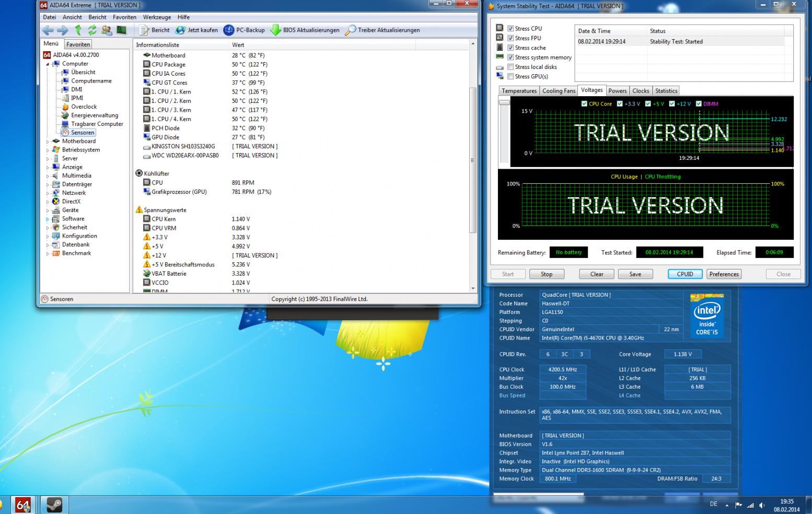Click the forward arrow toolbar icon
Image resolution: width=812 pixels, height=514 pixels.
[x=62, y=30]
